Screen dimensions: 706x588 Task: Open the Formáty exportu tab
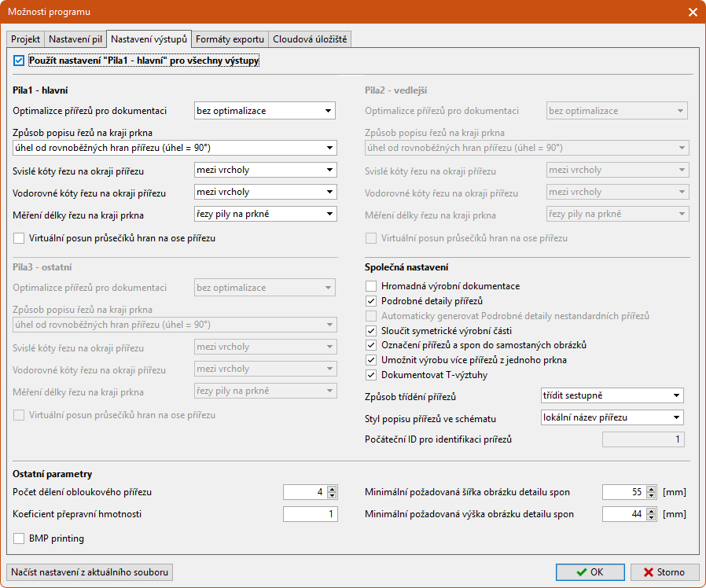(230, 39)
